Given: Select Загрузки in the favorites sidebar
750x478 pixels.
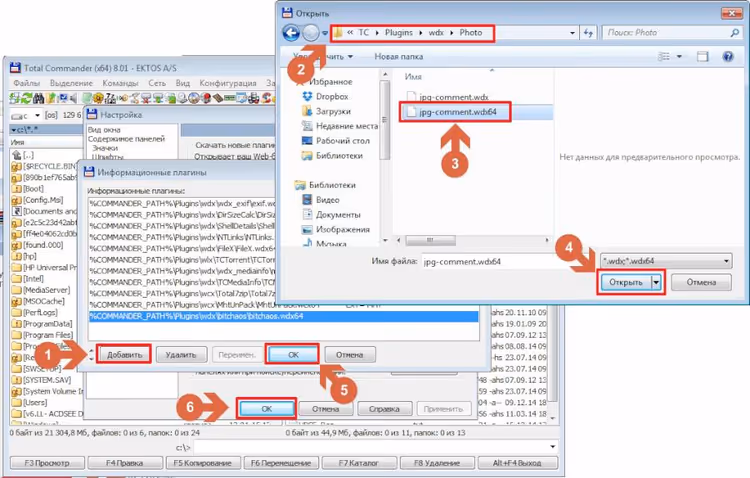Looking at the screenshot, I should [327, 111].
